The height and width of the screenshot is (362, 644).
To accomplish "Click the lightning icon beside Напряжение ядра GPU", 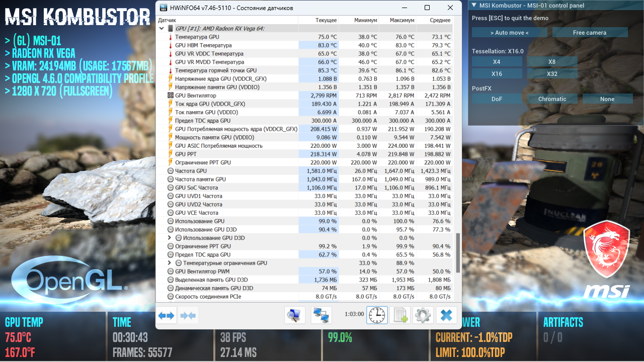I will tap(170, 79).
